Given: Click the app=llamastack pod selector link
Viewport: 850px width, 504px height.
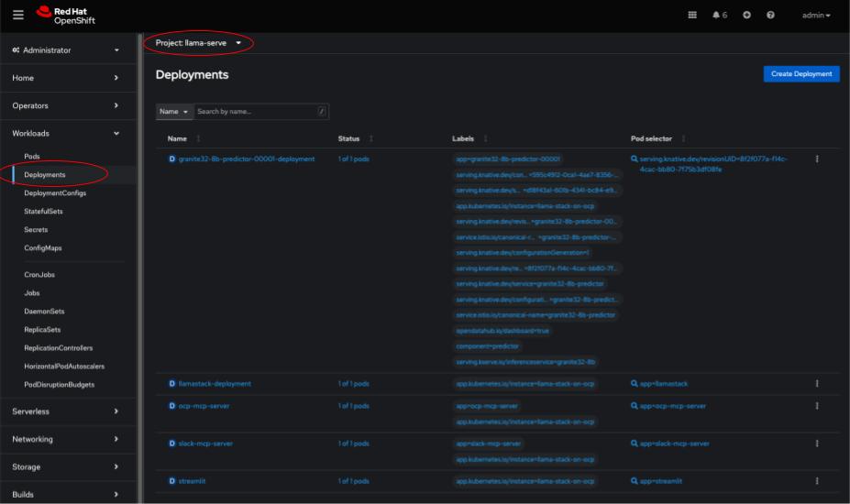Looking at the screenshot, I should [664, 384].
